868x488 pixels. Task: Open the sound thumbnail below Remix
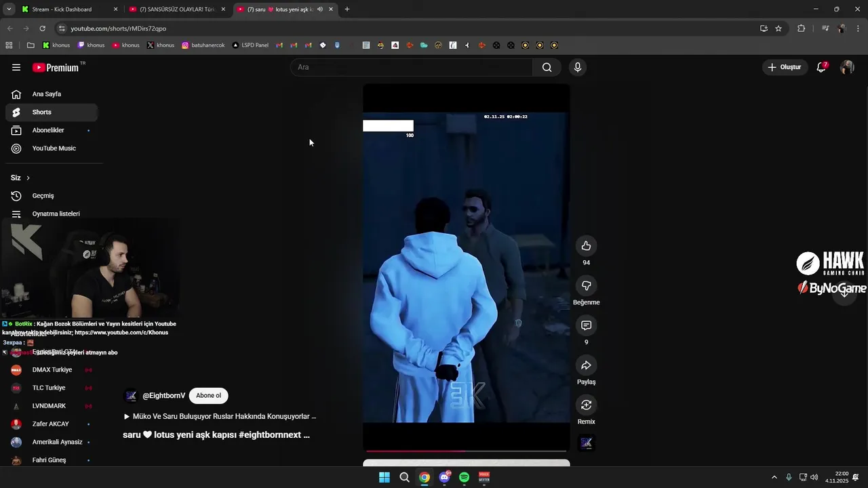click(586, 443)
